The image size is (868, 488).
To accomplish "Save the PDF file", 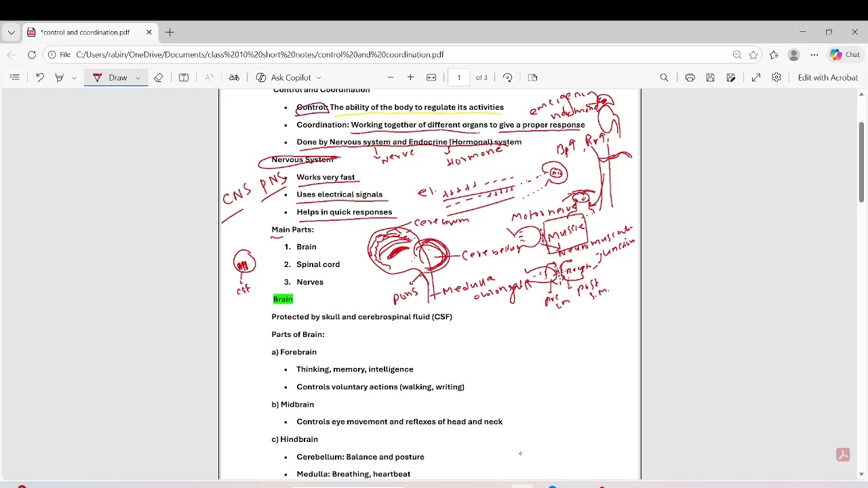I will coord(710,78).
